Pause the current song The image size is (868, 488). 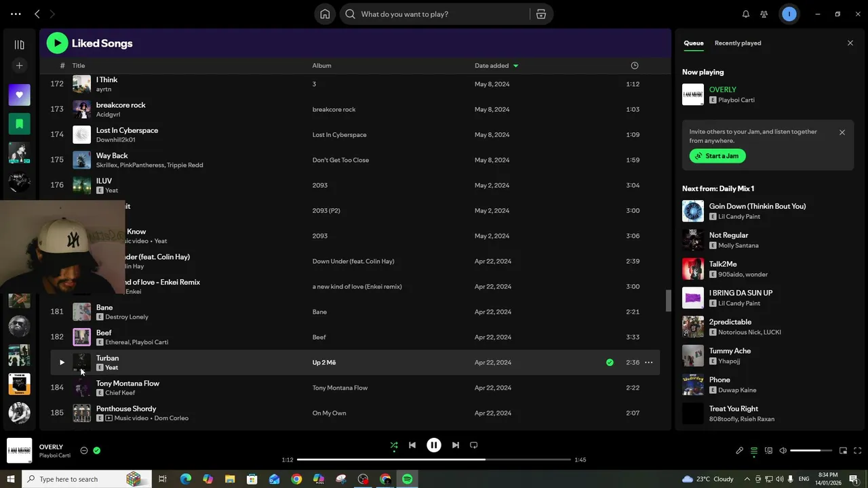[434, 445]
